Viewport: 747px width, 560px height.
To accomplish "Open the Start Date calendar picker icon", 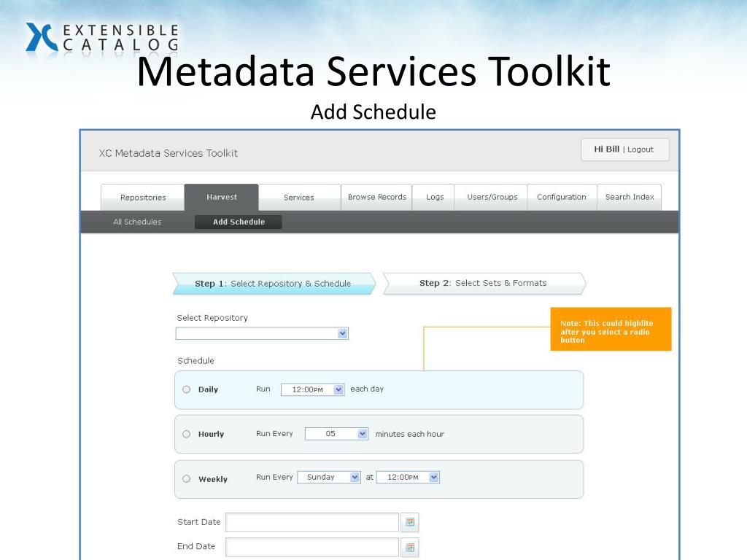I will [410, 522].
